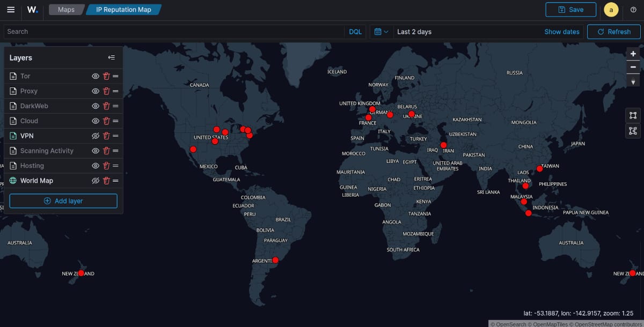
Task: Click the trash icon for DarkWeb layer
Action: (106, 106)
